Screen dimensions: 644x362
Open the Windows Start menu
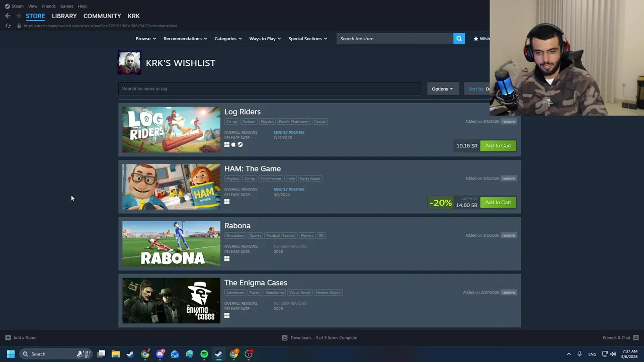click(11, 354)
